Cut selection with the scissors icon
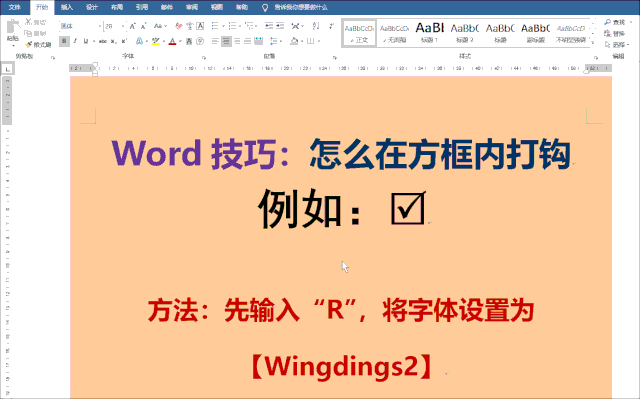The height and width of the screenshot is (399, 640). [x=29, y=22]
